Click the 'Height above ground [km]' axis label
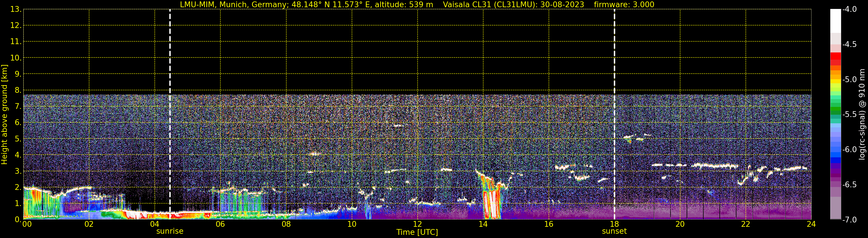The height and width of the screenshot is (238, 868). (x=4, y=114)
